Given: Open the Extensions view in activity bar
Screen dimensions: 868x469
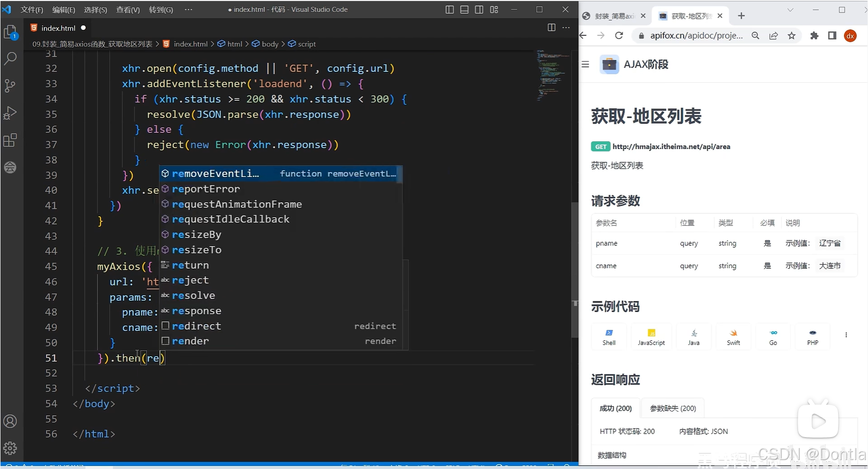Looking at the screenshot, I should tap(10, 140).
